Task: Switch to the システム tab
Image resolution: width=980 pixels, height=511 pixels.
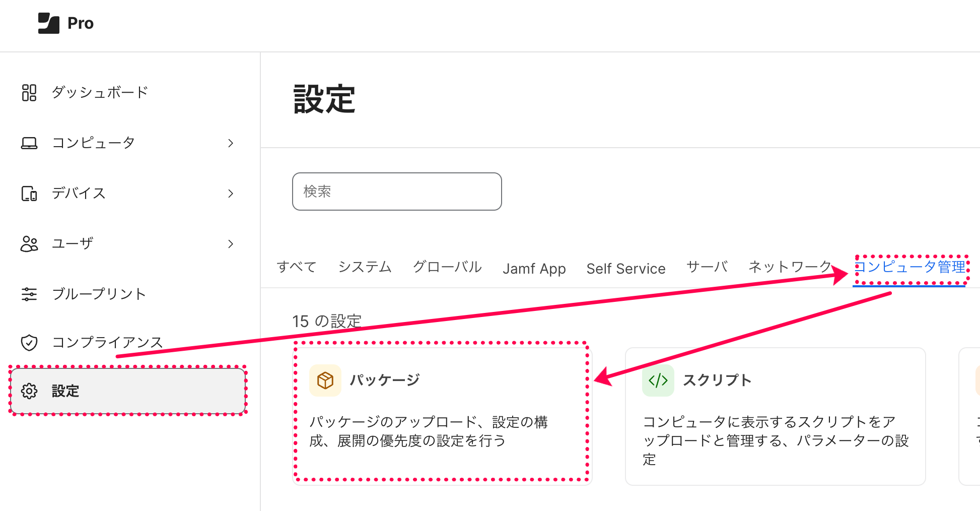Action: tap(365, 267)
